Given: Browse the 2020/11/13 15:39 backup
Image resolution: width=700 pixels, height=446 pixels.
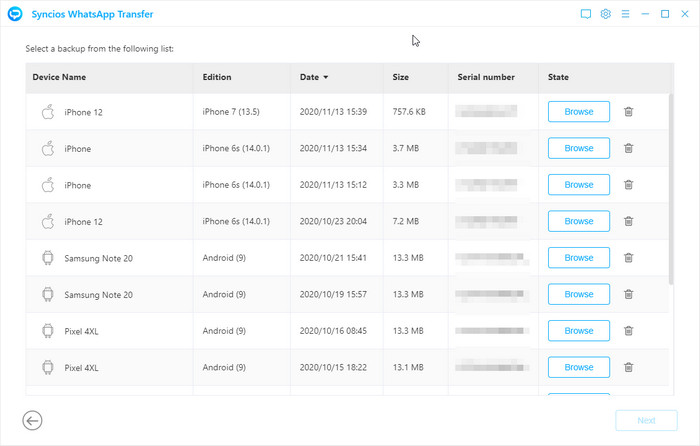Looking at the screenshot, I should (x=579, y=112).
